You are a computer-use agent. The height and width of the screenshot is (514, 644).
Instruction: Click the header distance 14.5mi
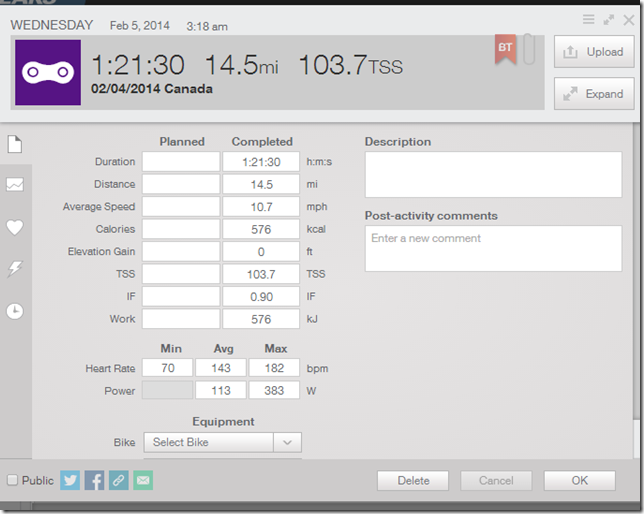click(x=242, y=65)
